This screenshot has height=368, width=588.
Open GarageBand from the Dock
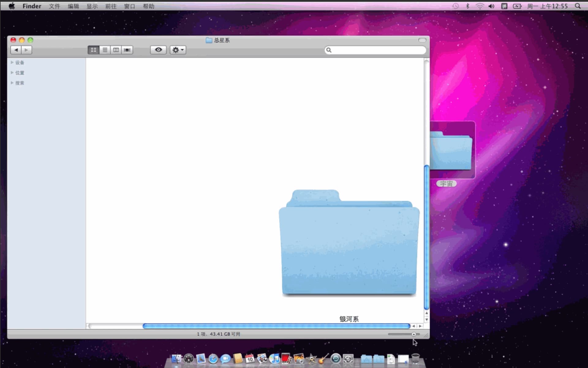click(x=323, y=359)
